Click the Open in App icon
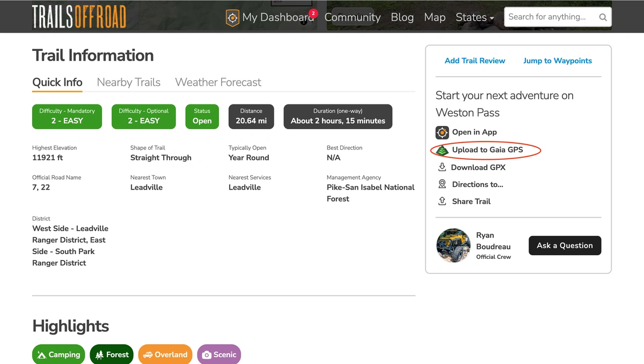This screenshot has width=644, height=364. (442, 132)
